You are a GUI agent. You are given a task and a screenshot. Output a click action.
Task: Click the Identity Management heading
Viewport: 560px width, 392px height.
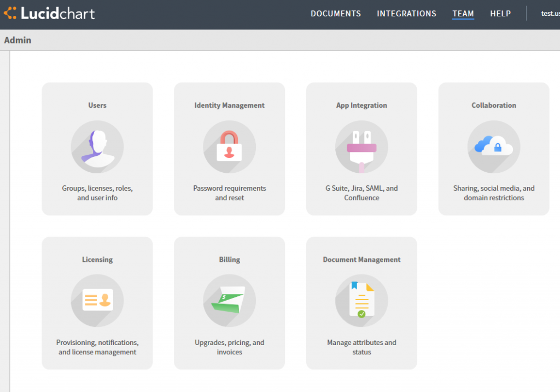[229, 106]
